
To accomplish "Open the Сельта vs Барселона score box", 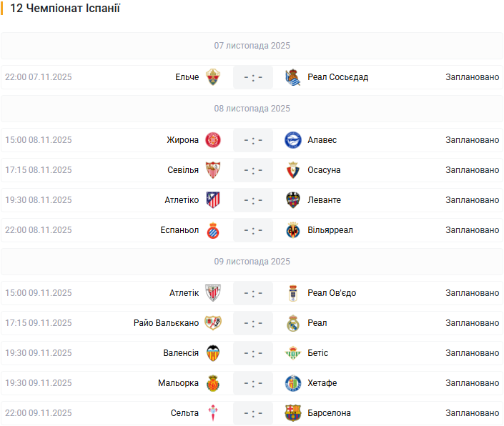I will [253, 413].
